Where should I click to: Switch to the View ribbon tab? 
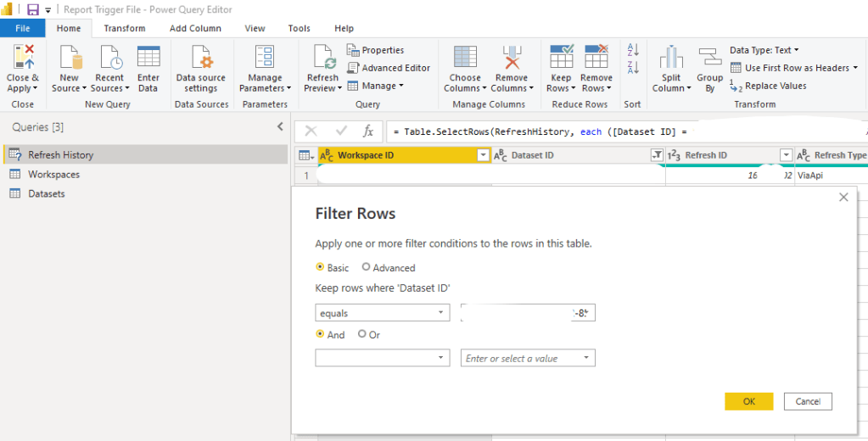(x=255, y=28)
